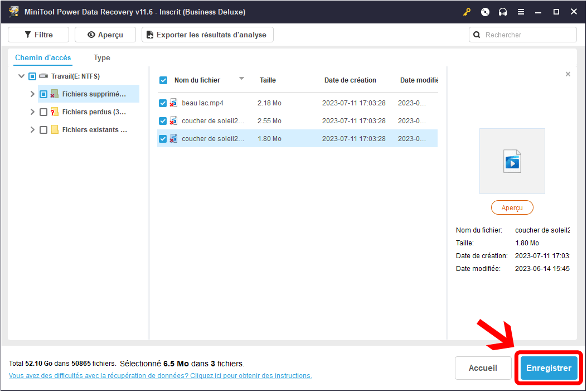This screenshot has width=587, height=392.
Task: Click the video preview thumbnail
Action: 512,161
